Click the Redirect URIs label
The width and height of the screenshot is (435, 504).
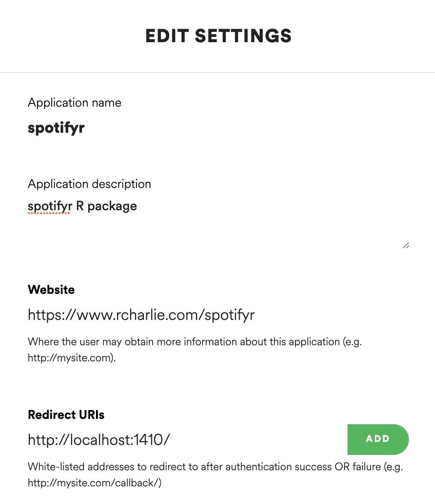click(66, 415)
